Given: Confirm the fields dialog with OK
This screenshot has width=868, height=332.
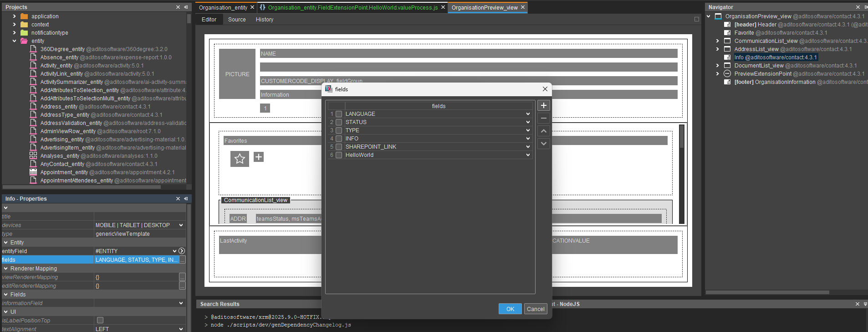Looking at the screenshot, I should point(510,309).
